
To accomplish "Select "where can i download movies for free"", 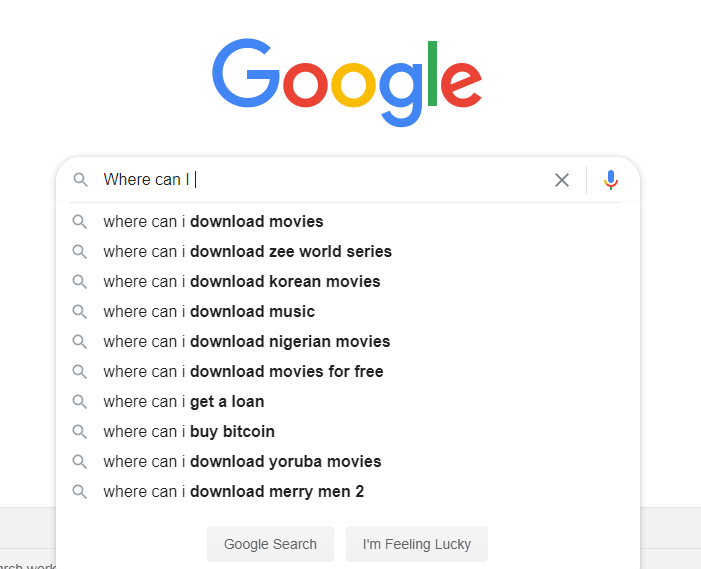I will click(243, 372).
